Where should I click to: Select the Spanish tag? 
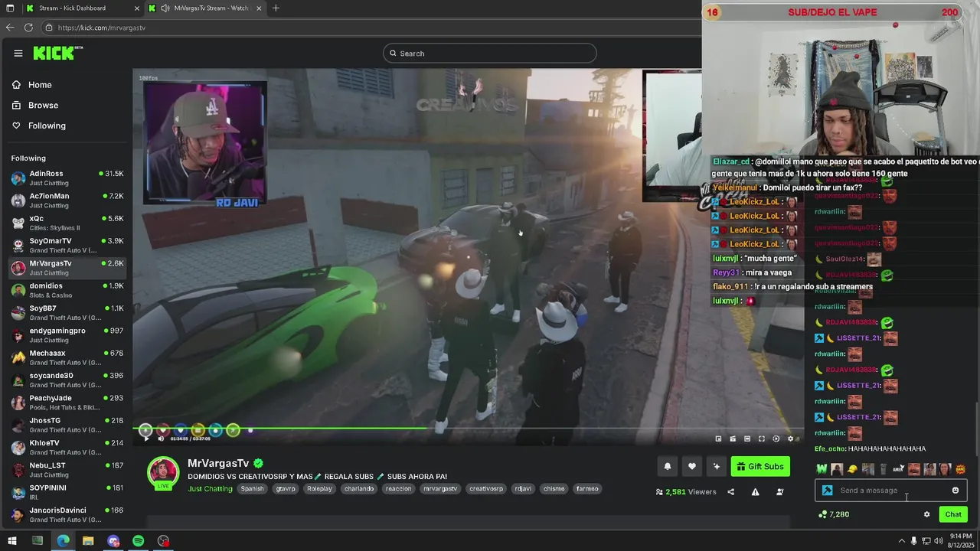(x=252, y=488)
